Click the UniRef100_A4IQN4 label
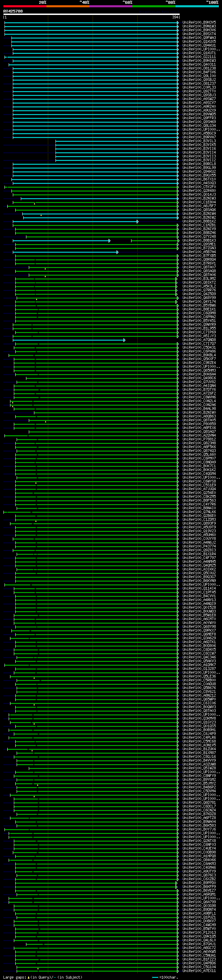The width and height of the screenshot is (222, 980). [x=199, y=386]
